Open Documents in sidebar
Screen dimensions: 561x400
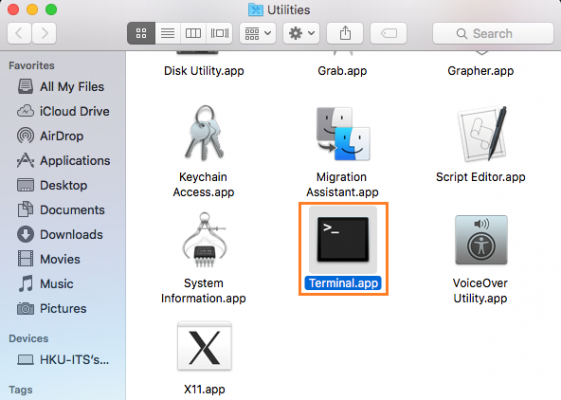coord(63,210)
